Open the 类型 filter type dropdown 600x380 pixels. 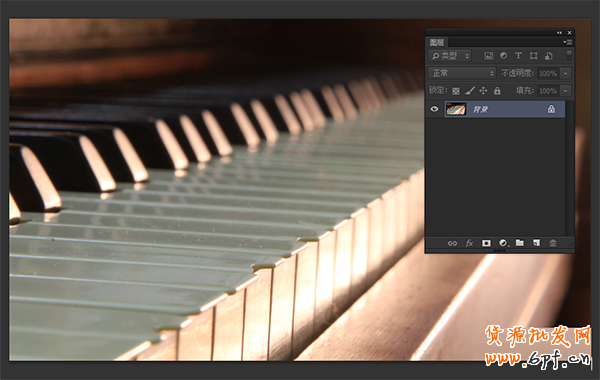click(x=450, y=56)
